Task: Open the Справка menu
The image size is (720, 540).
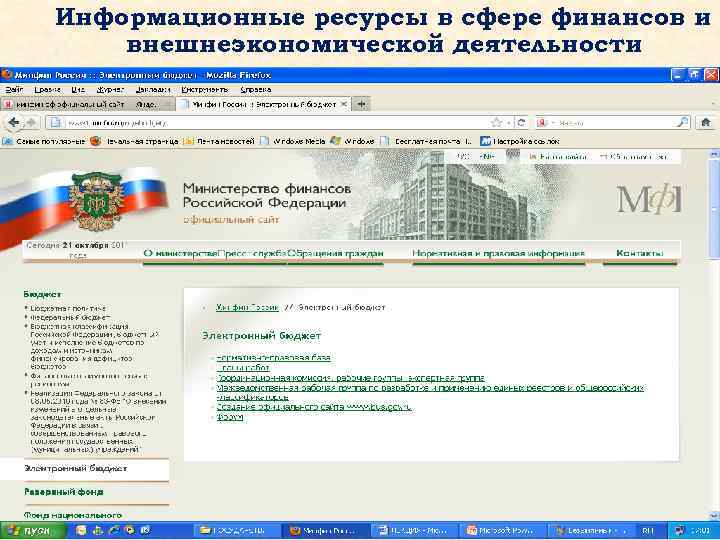Action: click(255, 90)
